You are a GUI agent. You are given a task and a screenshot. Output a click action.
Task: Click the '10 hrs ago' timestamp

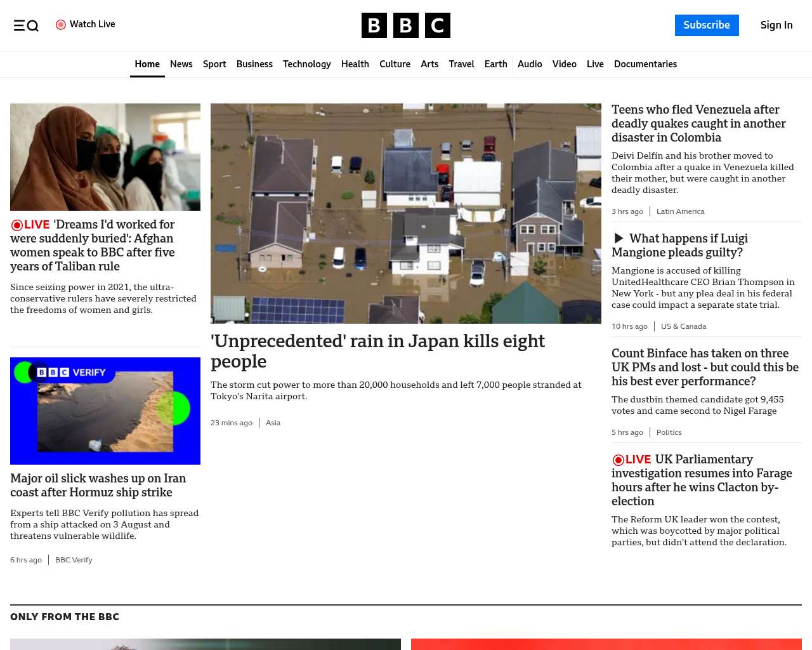coord(629,326)
